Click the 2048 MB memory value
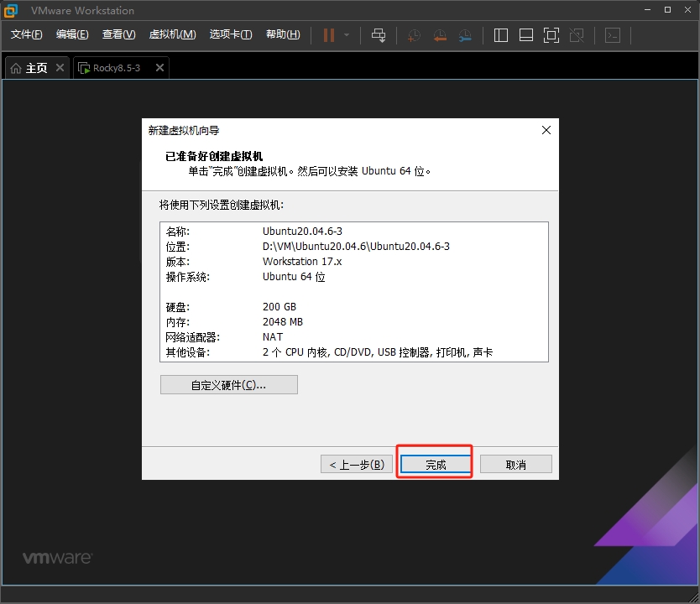The image size is (700, 604). click(x=283, y=322)
